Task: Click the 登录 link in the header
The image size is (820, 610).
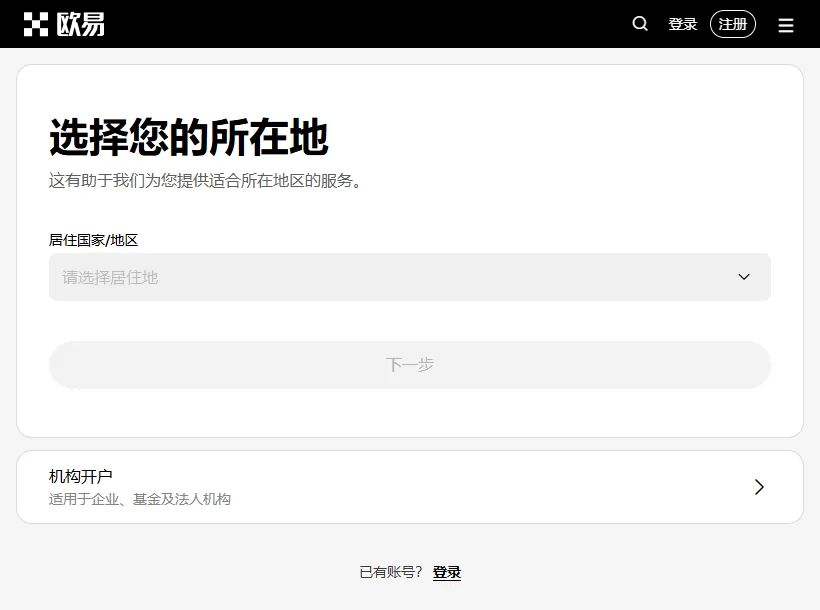Action: click(682, 24)
